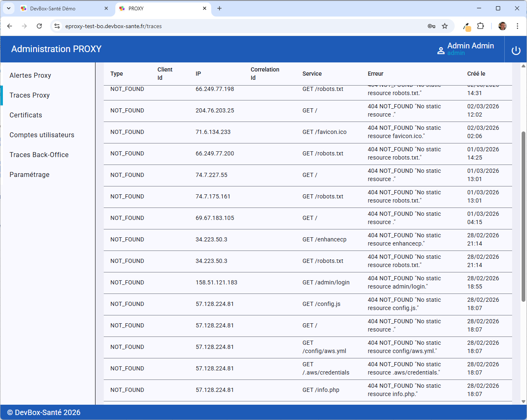The height and width of the screenshot is (420, 527).
Task: Open the browser extensions puzzle icon
Action: (480, 26)
